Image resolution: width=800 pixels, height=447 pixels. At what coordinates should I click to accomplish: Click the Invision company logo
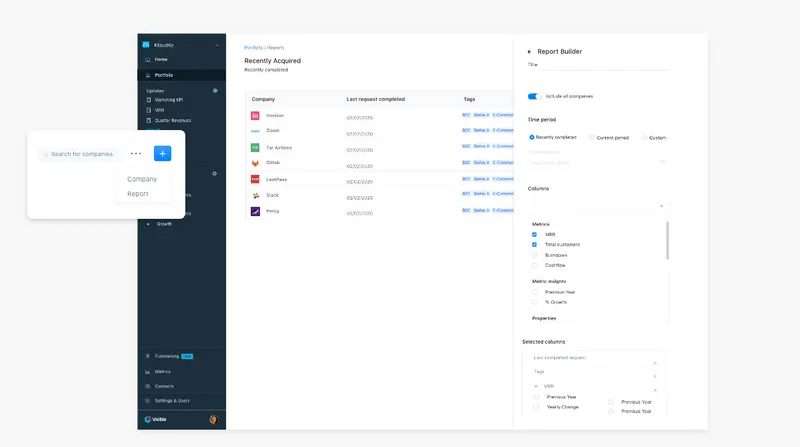[x=255, y=116]
